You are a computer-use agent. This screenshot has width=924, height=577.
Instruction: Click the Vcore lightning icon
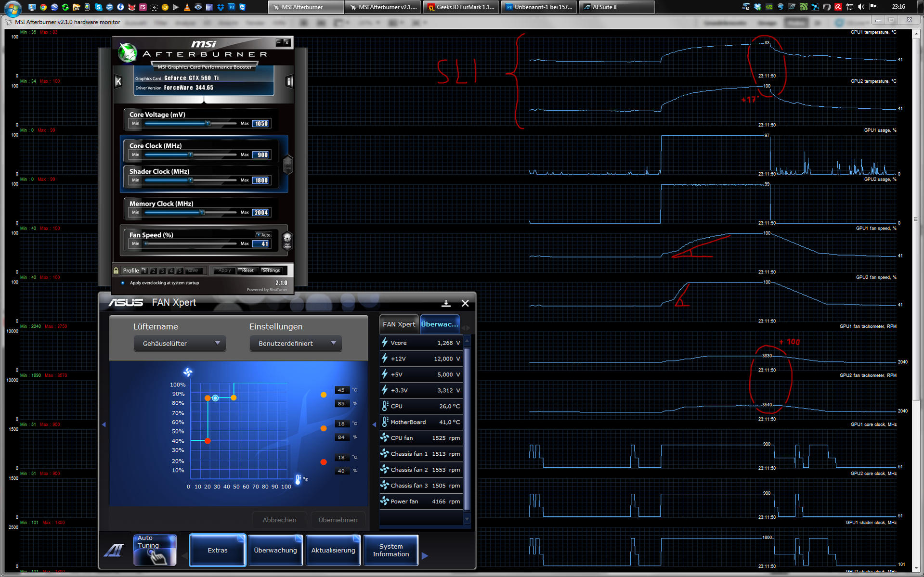point(384,342)
